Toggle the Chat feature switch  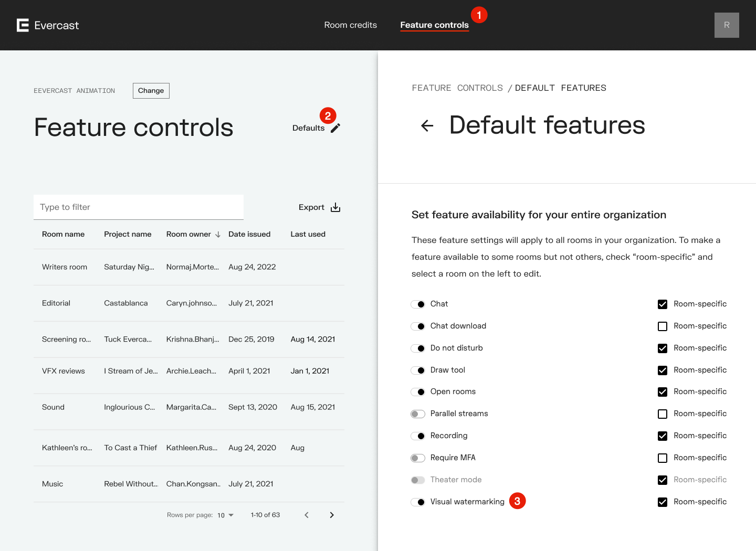coord(418,304)
